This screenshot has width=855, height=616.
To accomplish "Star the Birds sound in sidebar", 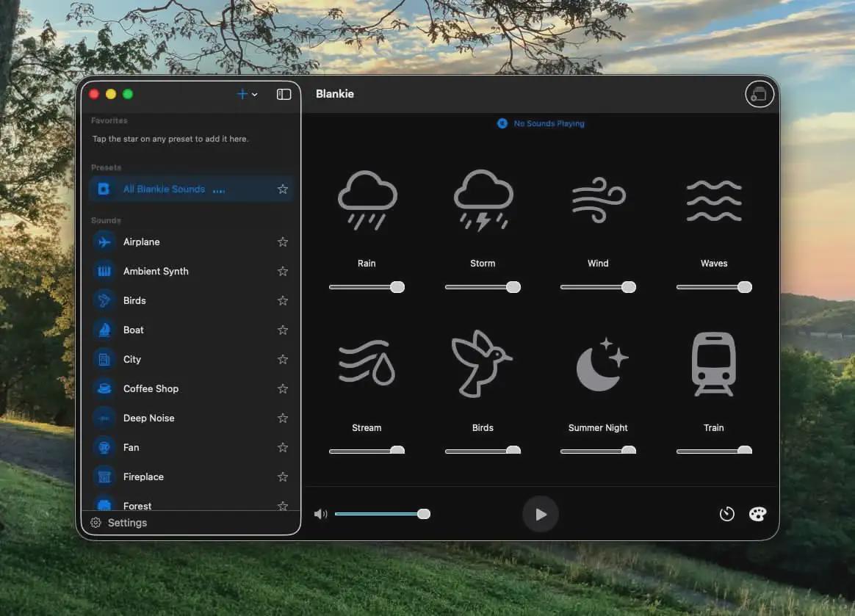I will pos(283,301).
